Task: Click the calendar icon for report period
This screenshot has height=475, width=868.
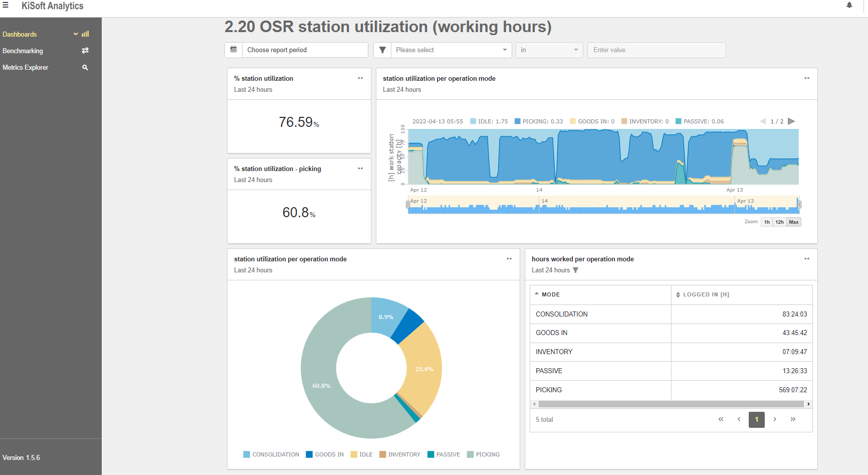Action: click(234, 50)
